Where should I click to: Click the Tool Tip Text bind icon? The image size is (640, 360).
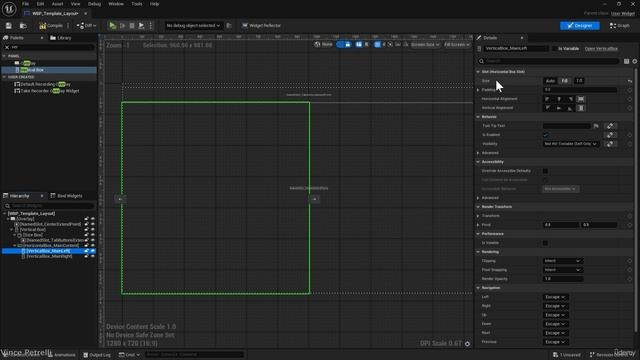610,126
